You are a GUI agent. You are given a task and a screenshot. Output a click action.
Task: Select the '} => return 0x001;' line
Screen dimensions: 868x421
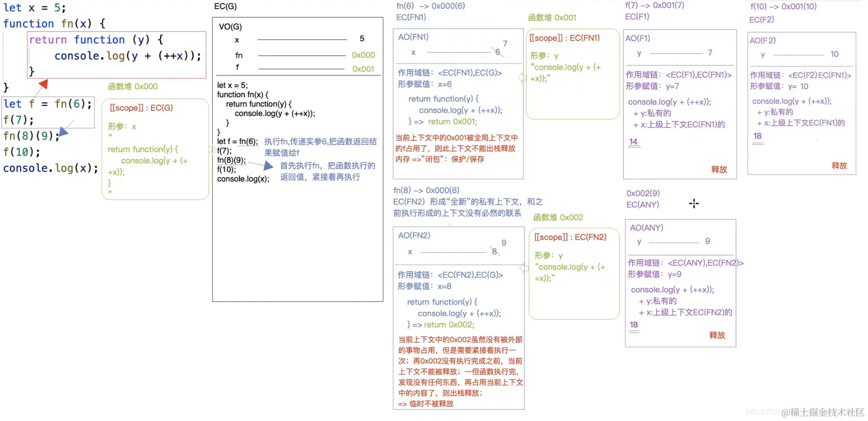(442, 122)
